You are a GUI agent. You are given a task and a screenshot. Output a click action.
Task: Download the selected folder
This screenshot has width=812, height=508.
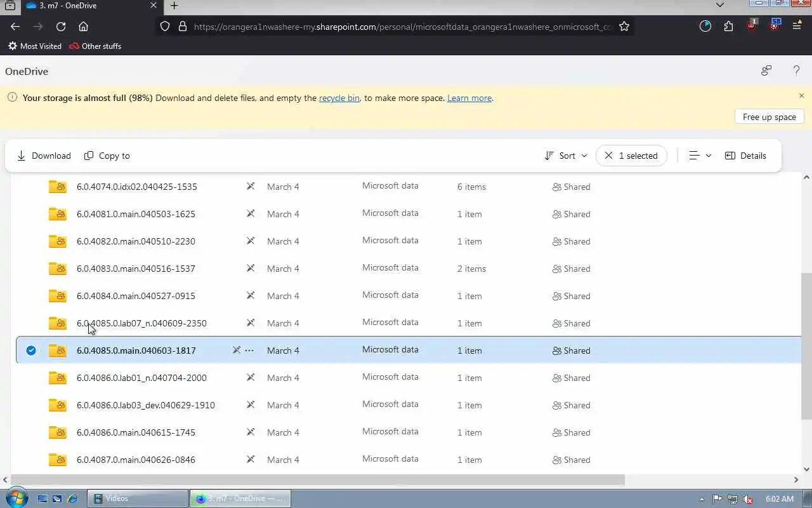pos(44,156)
